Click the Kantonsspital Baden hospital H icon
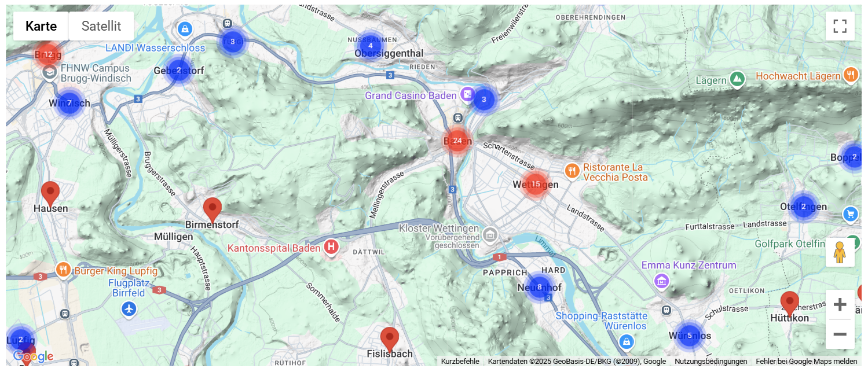 [x=331, y=248]
